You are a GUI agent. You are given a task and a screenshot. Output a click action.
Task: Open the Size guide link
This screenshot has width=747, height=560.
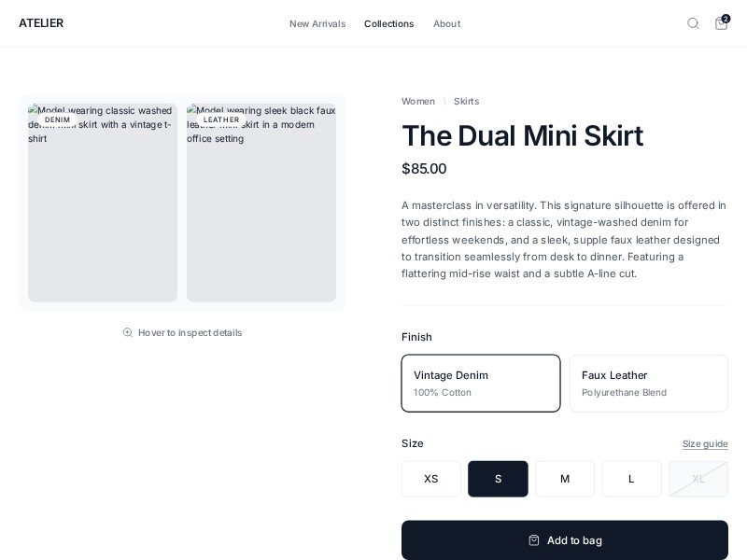[x=705, y=443]
